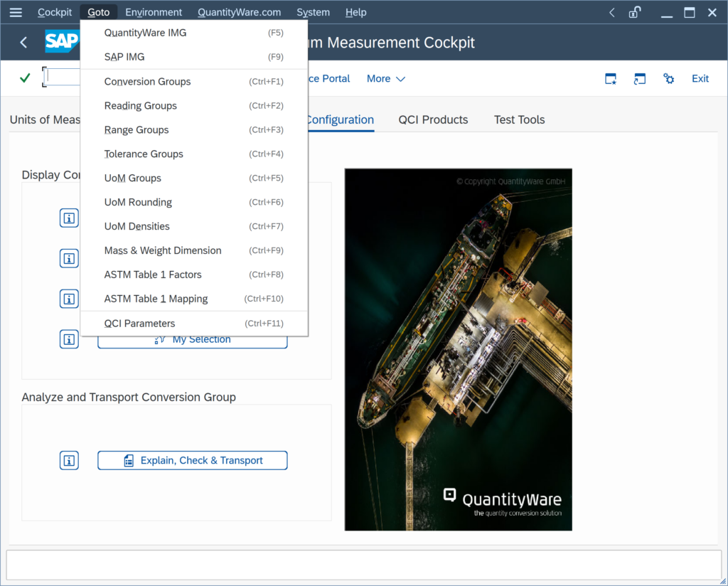Click the second info icon under Display Conversion

pos(69,258)
